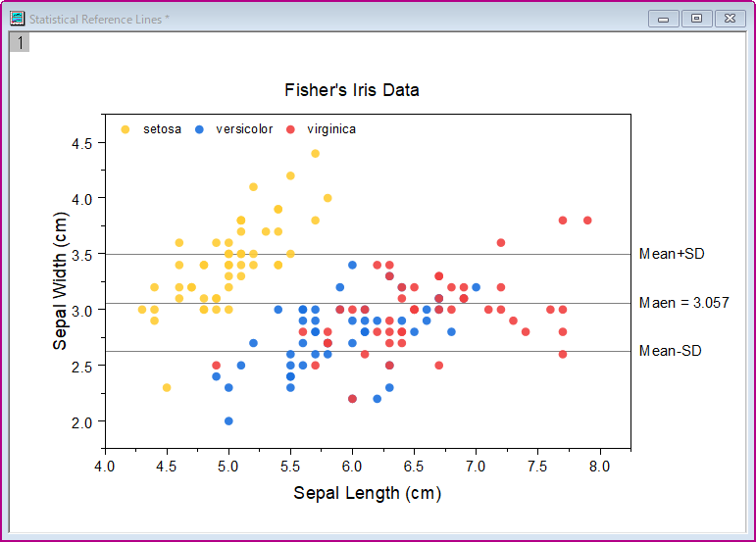Click the 4.0 tick label on X axis
The height and width of the screenshot is (542, 756).
105,467
